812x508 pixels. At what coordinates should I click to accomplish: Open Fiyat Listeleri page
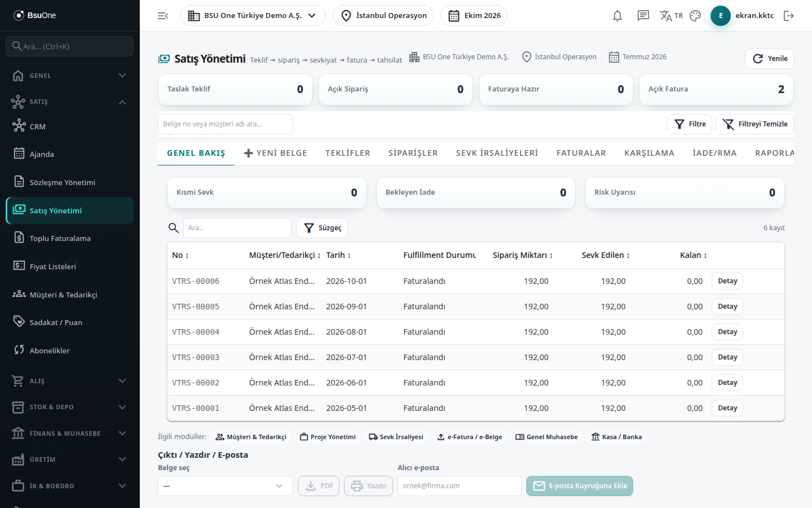[x=70, y=266]
